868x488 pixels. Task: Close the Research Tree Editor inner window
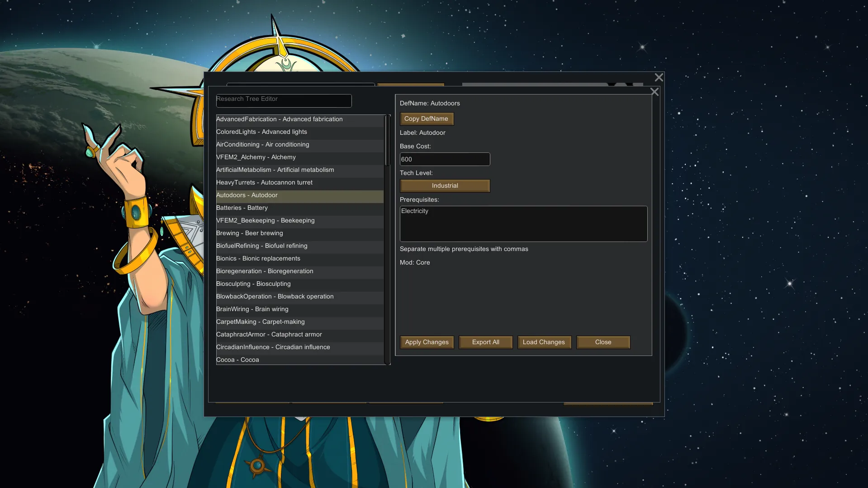(654, 92)
